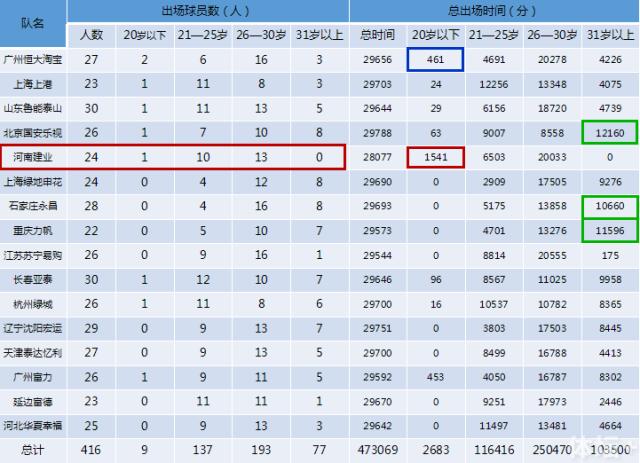The width and height of the screenshot is (640, 463).
Task: Select player count 28 for 石家庄永昌
Action: (x=91, y=206)
